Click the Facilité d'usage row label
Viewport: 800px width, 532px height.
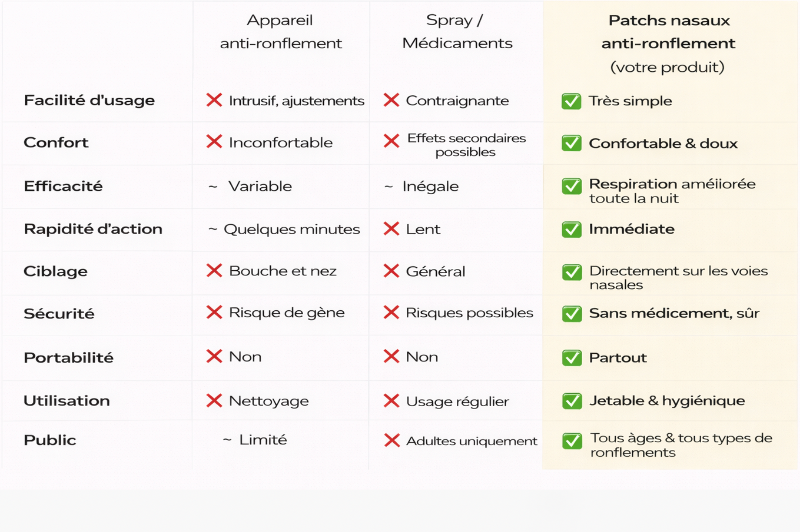pos(89,100)
